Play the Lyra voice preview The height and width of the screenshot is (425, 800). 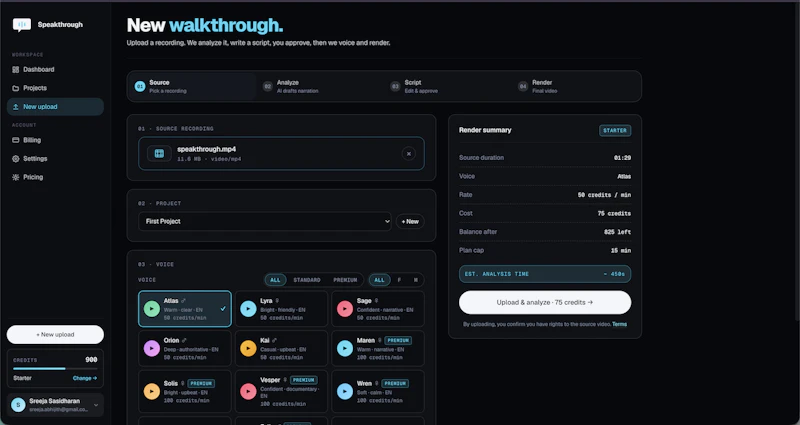click(x=248, y=309)
